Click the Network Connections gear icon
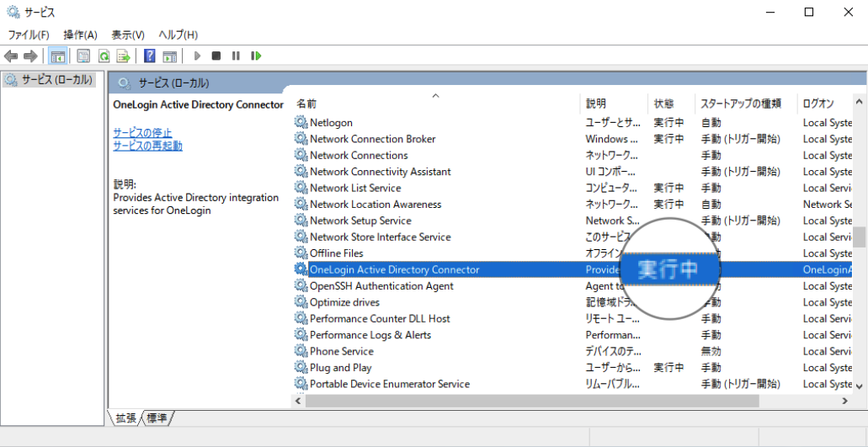The height and width of the screenshot is (447, 868). click(301, 155)
